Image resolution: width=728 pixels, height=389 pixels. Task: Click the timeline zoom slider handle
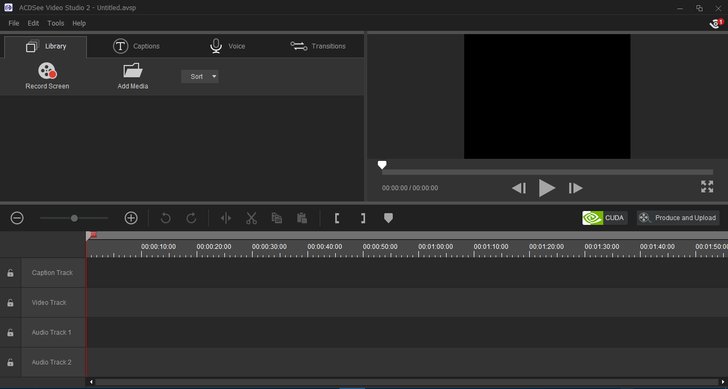[74, 218]
